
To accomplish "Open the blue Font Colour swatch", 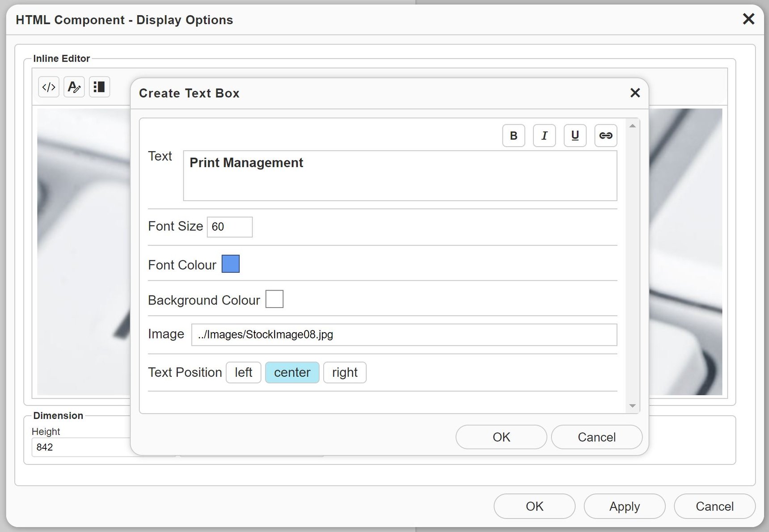I will coord(231,264).
